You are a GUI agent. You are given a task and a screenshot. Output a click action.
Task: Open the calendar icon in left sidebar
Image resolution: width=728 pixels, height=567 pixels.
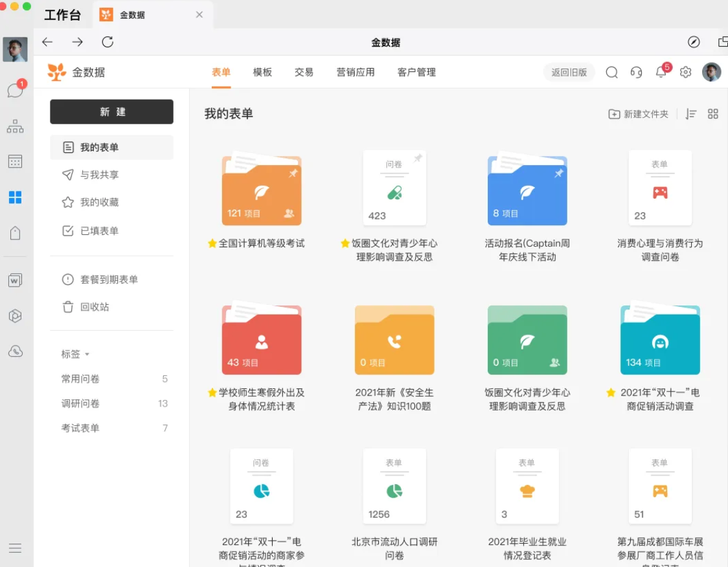[x=15, y=161]
